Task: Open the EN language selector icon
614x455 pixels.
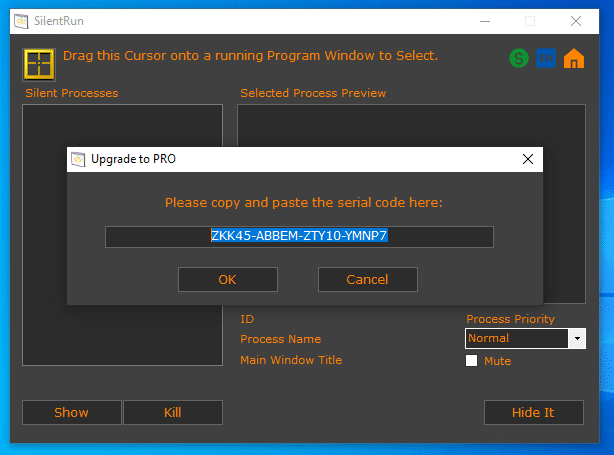Action: coord(546,58)
